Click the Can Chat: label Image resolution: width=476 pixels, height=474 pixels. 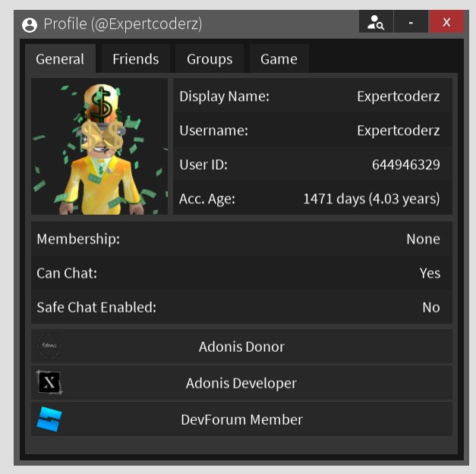[67, 273]
